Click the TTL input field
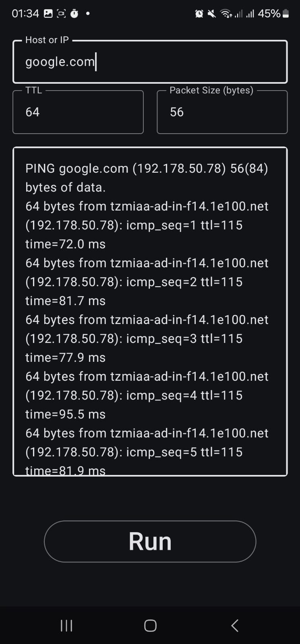The height and width of the screenshot is (644, 300). pyautogui.click(x=78, y=112)
